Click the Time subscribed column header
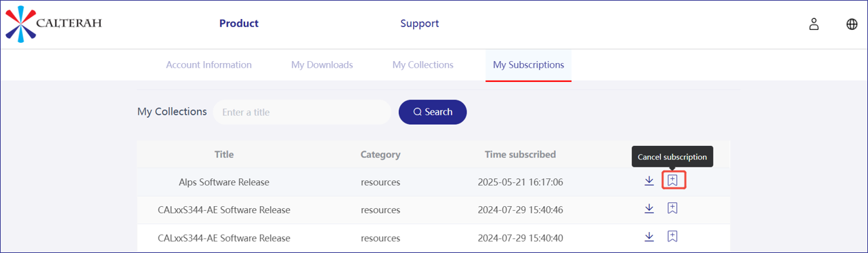The image size is (868, 253). [x=520, y=155]
